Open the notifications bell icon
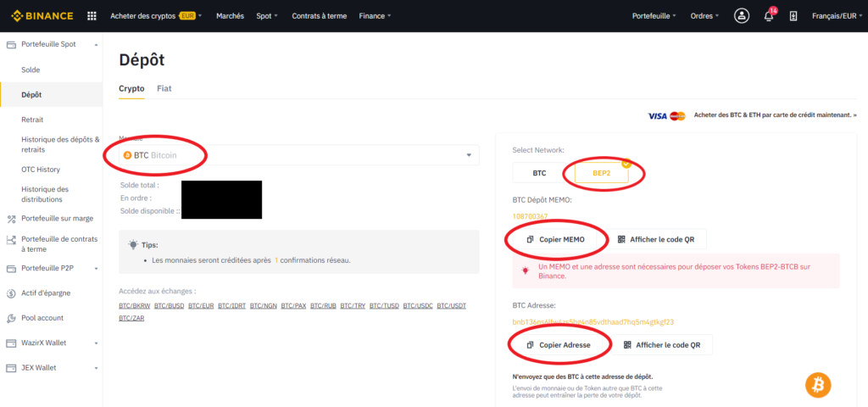 [x=768, y=16]
